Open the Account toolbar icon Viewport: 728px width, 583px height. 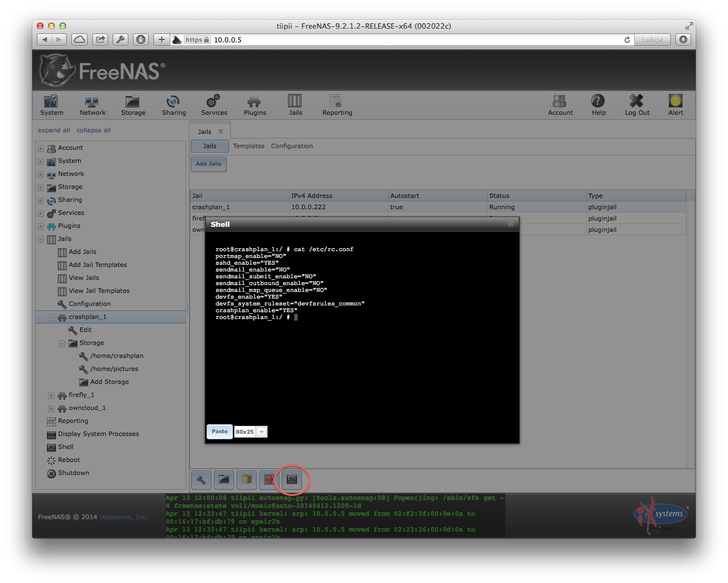(x=560, y=105)
